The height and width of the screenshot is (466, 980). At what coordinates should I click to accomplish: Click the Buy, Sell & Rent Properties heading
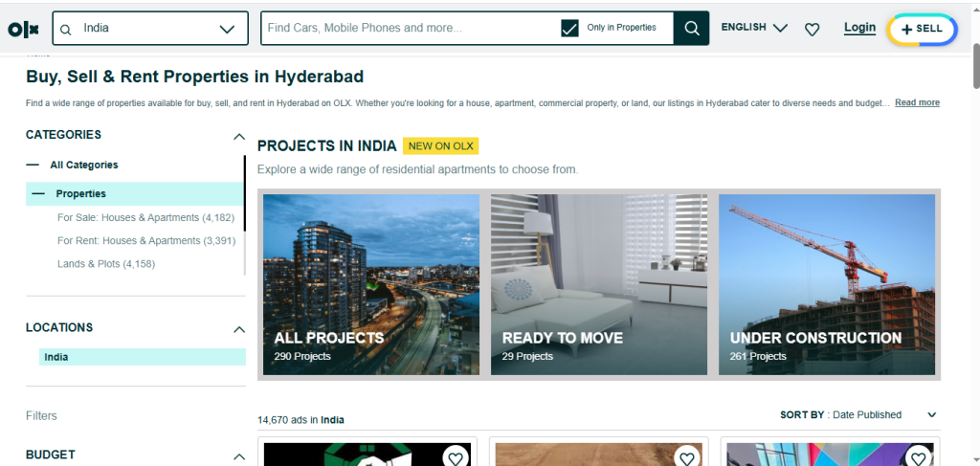point(195,77)
